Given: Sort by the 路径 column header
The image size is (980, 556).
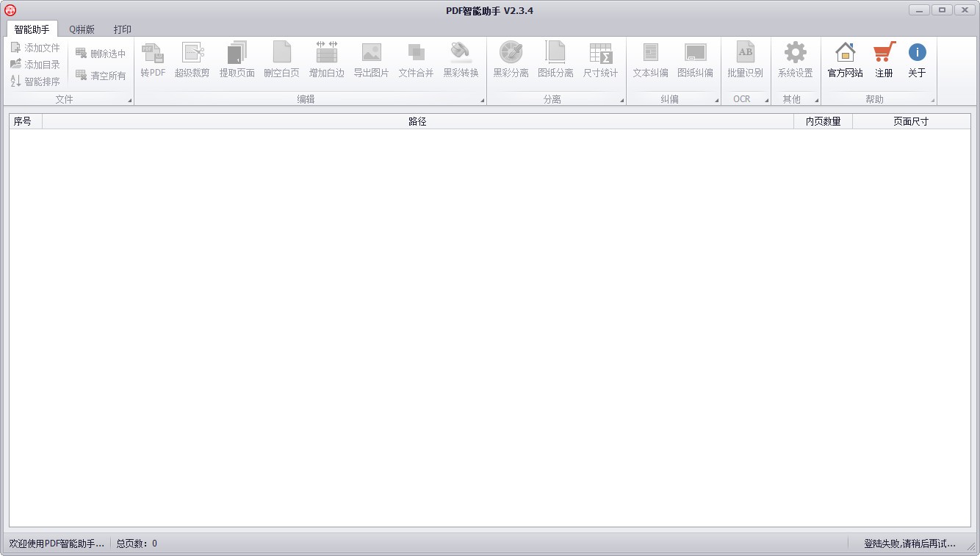Looking at the screenshot, I should tap(418, 121).
